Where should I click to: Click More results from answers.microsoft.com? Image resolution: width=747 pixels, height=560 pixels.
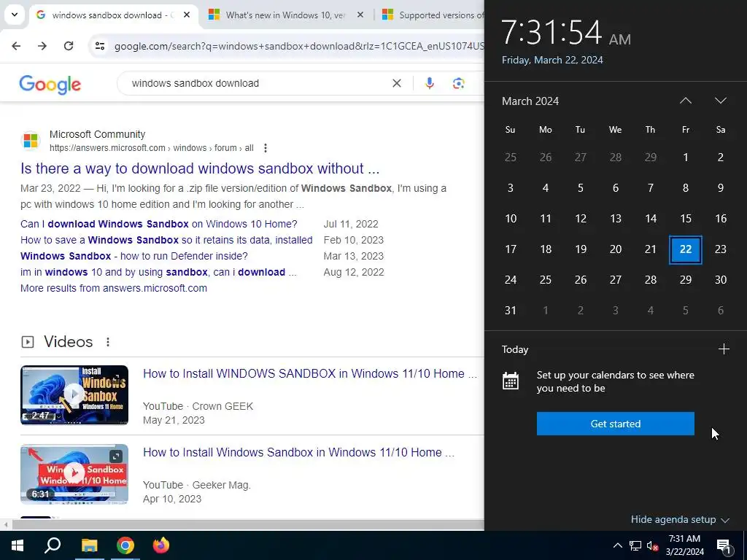pyautogui.click(x=113, y=288)
